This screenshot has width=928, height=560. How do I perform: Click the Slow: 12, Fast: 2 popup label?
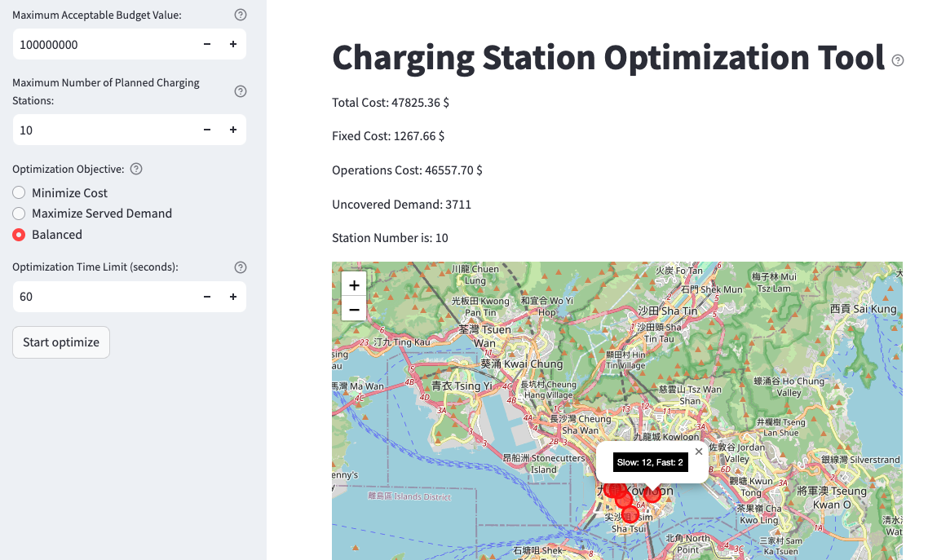pos(650,462)
